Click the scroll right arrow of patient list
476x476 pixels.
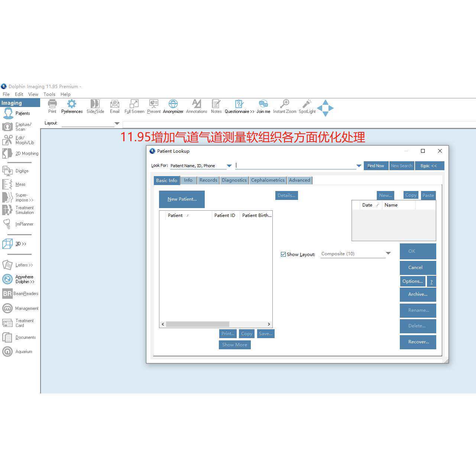(x=269, y=324)
